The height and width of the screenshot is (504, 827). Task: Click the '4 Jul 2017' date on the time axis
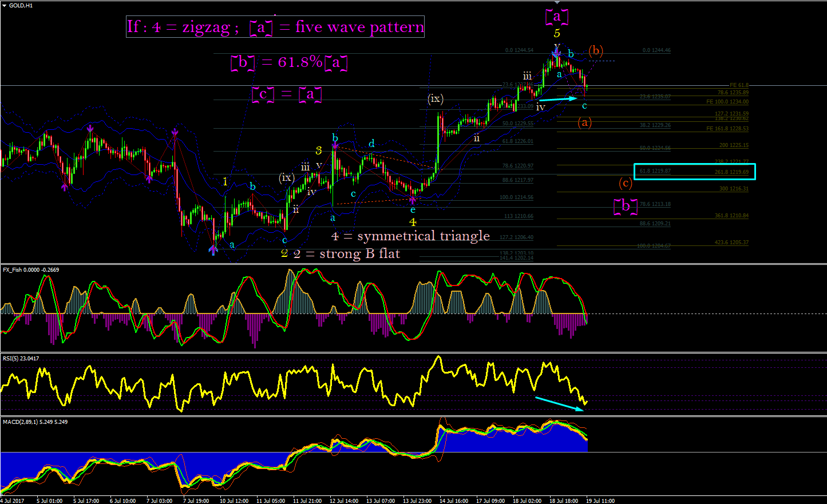13,501
